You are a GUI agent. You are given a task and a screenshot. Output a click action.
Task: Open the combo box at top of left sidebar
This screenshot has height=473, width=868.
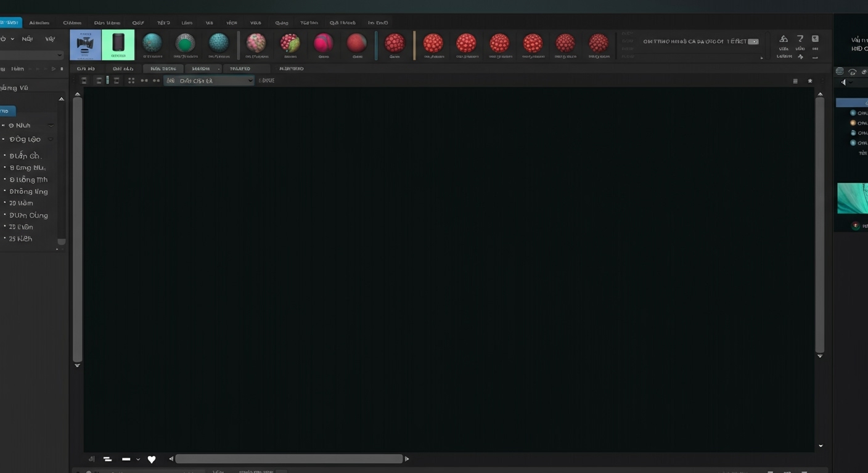pyautogui.click(x=31, y=55)
